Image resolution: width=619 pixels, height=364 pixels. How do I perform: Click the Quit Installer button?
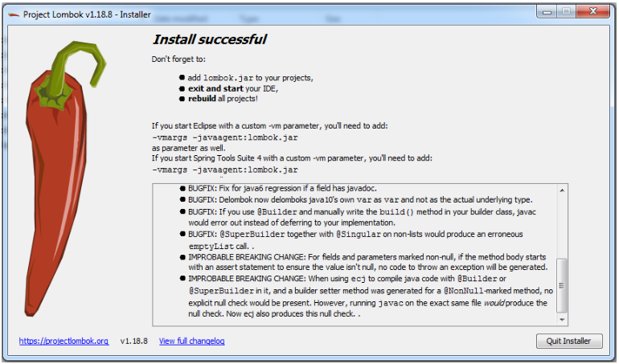click(569, 342)
